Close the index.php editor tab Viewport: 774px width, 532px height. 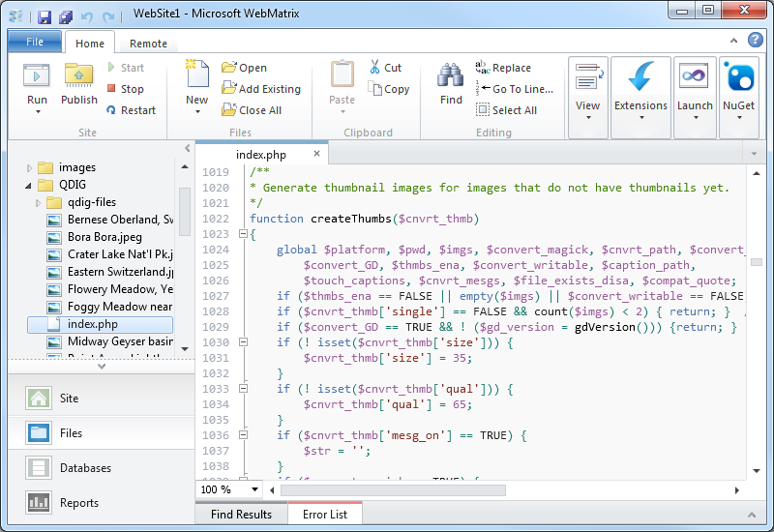[316, 154]
